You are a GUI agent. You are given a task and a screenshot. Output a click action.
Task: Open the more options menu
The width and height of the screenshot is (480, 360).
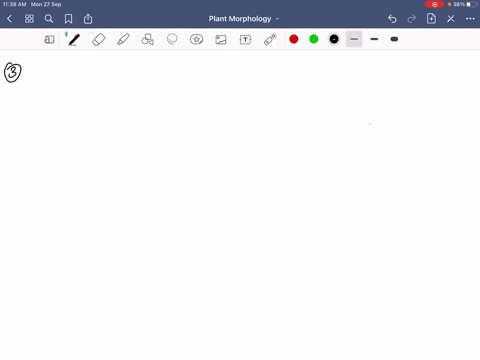(470, 19)
